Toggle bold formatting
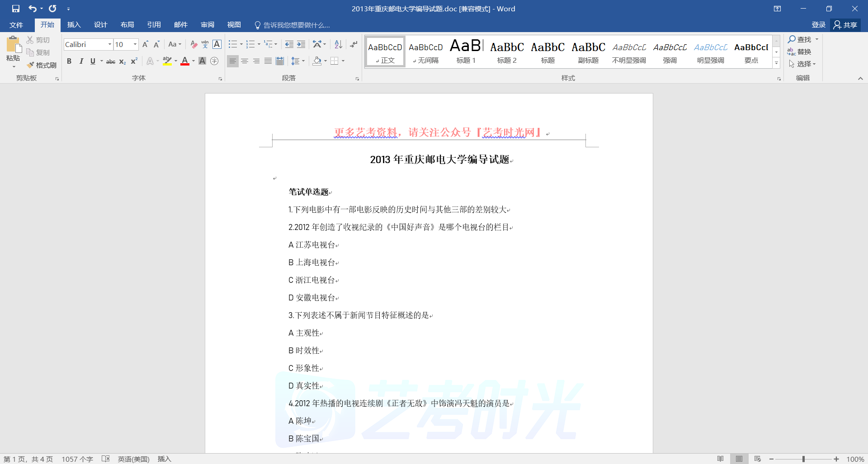Screen dimensions: 868x464 click(x=69, y=61)
